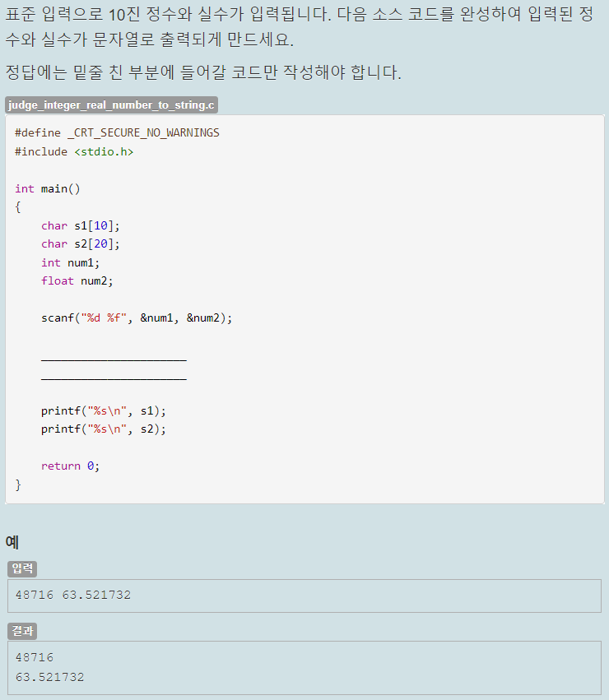Image resolution: width=609 pixels, height=700 pixels.
Task: Click the 예 heading
Action: (x=12, y=542)
